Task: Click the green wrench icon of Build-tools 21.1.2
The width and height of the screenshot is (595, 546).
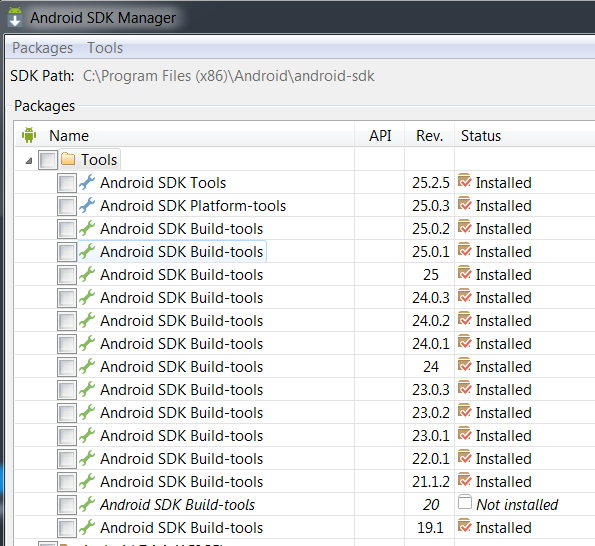Action: tap(87, 481)
